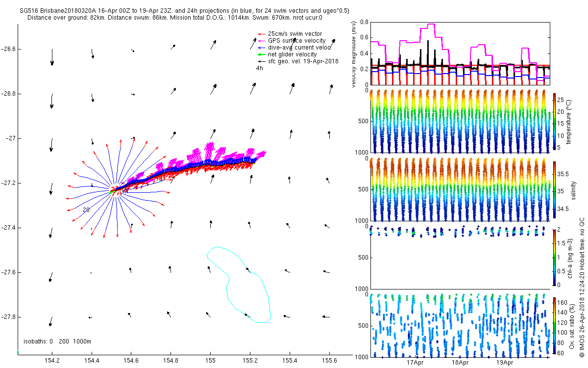Click the '0.8' tick on the velocity magnitude axis

point(363,22)
